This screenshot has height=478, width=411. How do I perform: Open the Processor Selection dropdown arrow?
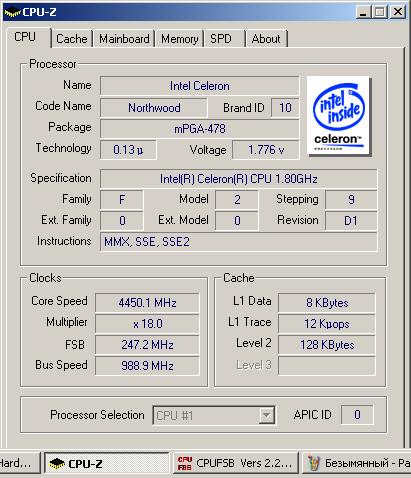click(x=267, y=415)
